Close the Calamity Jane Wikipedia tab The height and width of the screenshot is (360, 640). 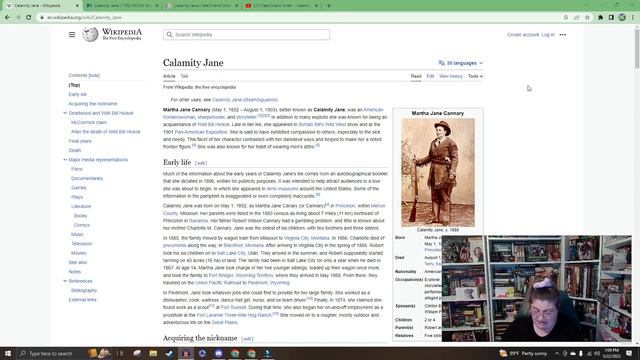[77, 6]
